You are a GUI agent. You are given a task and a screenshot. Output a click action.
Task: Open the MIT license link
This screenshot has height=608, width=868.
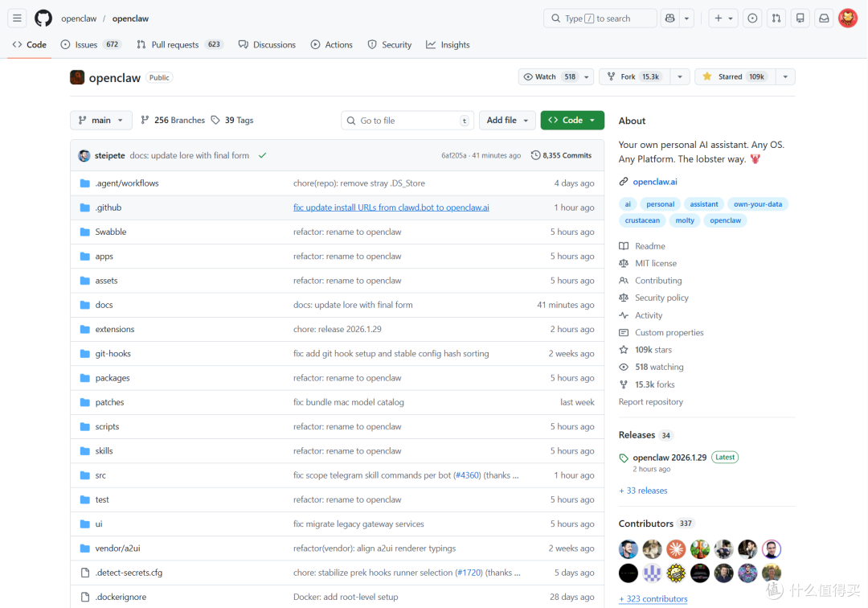pos(656,264)
